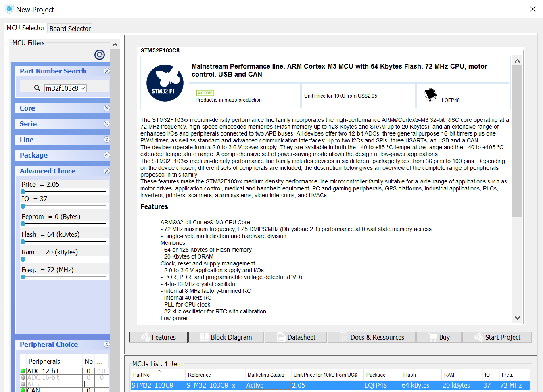543x392 pixels.
Task: Open the Features view
Action: pos(159,337)
